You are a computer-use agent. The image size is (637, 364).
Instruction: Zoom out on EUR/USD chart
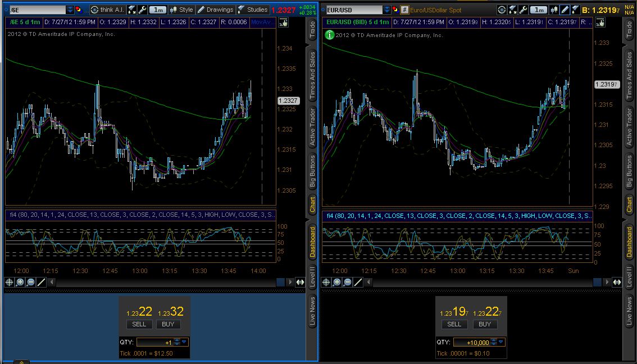347,282
